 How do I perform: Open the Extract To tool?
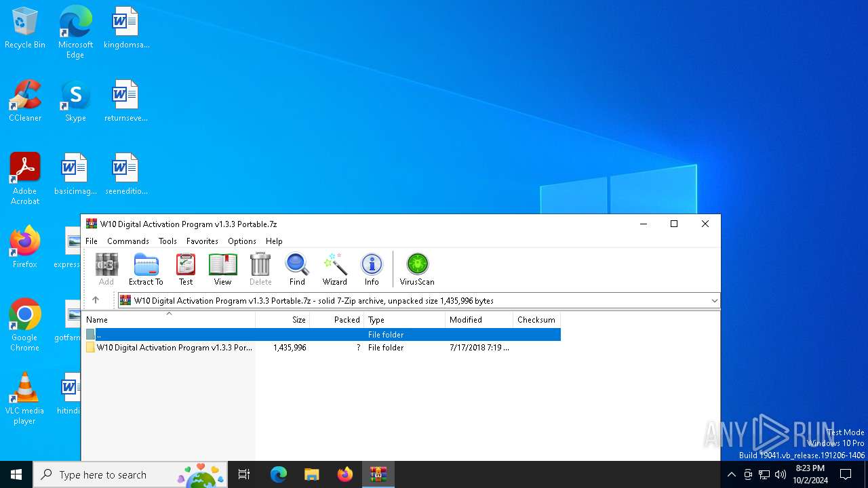pos(146,269)
